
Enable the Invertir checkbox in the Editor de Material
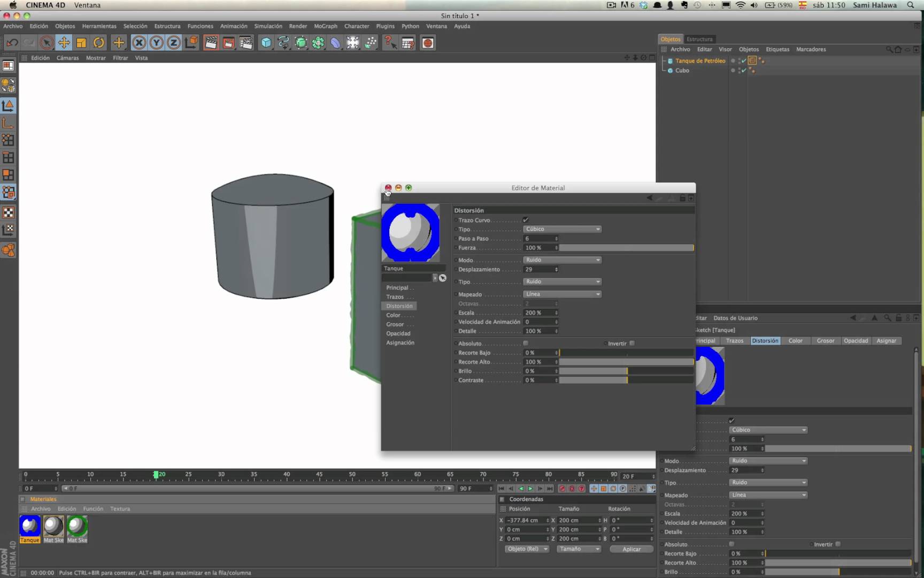click(632, 344)
